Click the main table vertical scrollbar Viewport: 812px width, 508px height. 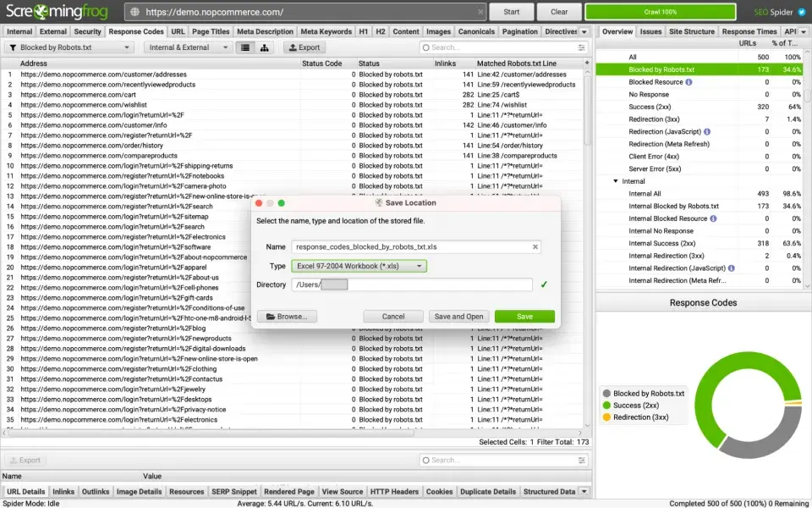coord(587,109)
